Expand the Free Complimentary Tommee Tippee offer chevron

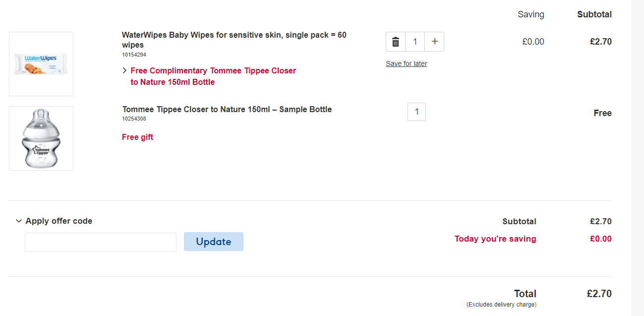(x=124, y=70)
